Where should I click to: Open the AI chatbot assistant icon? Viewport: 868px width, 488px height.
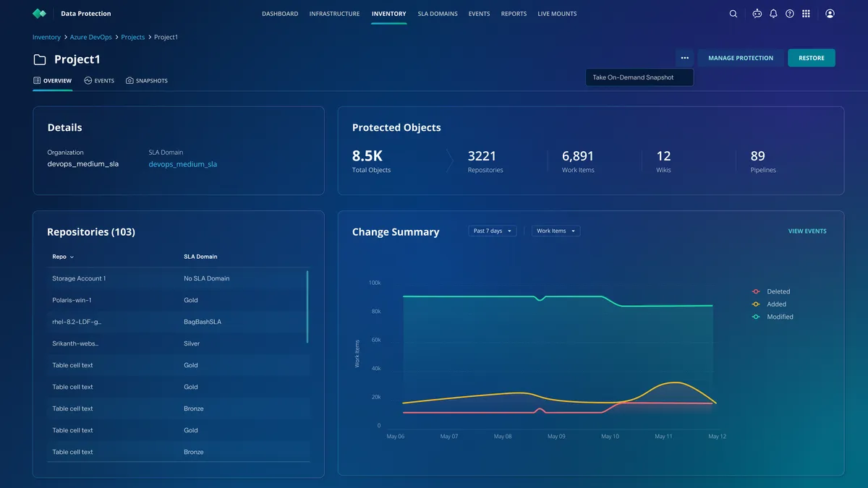click(x=757, y=14)
